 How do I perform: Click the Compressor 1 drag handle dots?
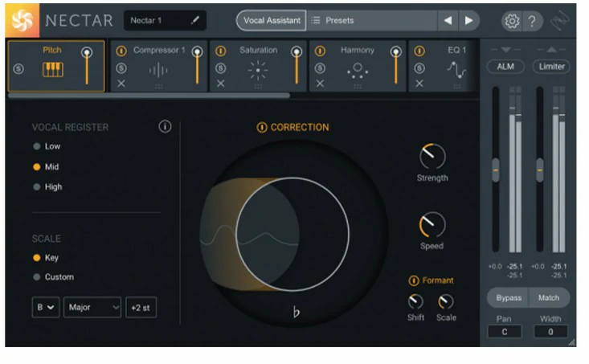click(x=159, y=87)
